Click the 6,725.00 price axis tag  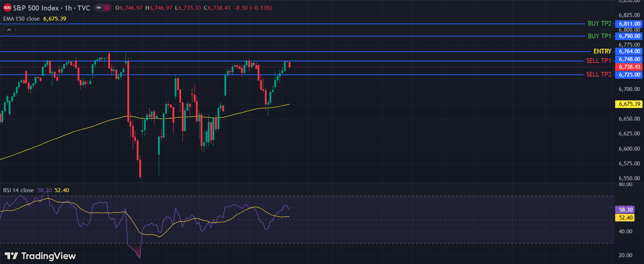point(629,75)
